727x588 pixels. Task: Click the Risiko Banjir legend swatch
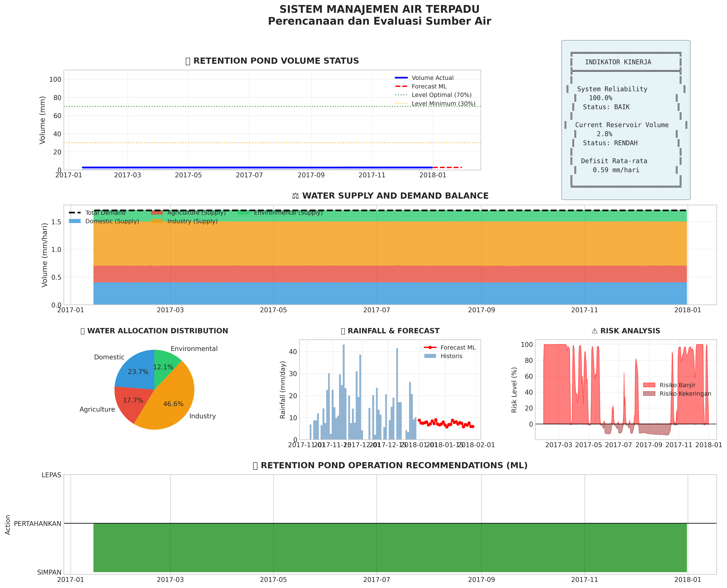coord(649,385)
